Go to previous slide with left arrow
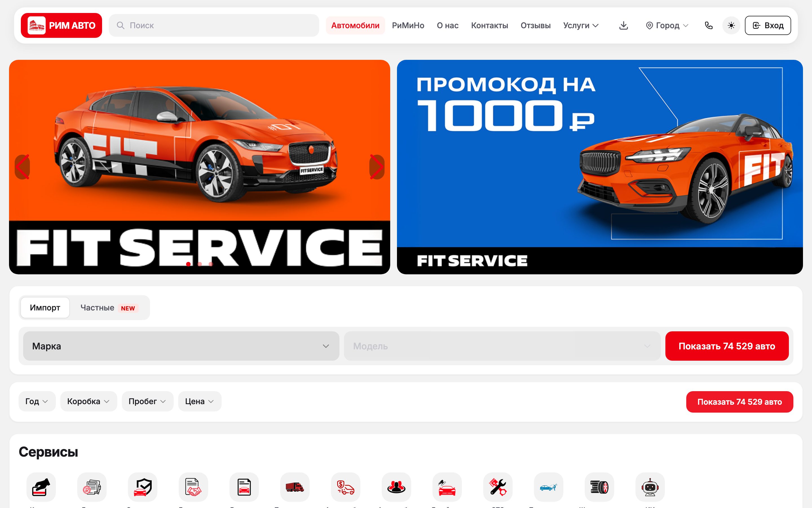 (22, 167)
